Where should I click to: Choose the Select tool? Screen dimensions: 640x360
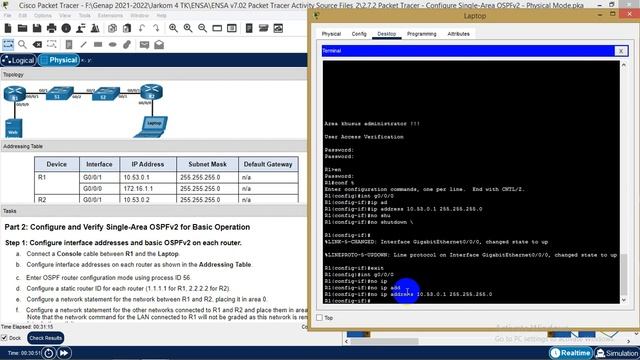point(8,44)
